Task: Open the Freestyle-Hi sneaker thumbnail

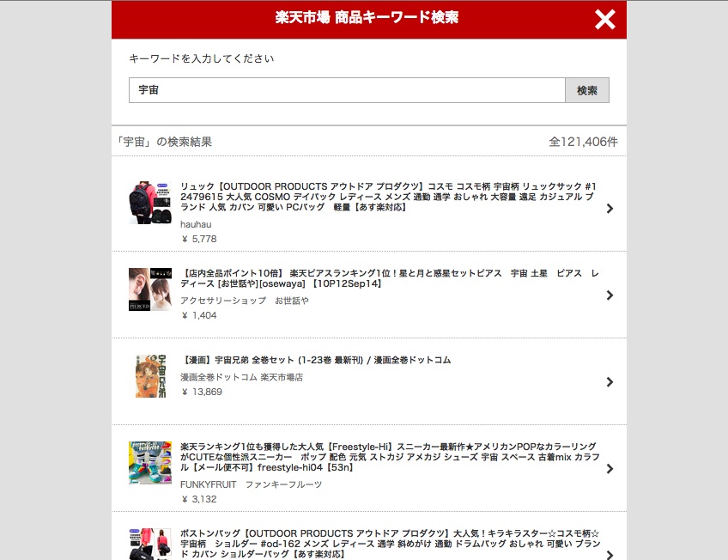Action: click(150, 463)
